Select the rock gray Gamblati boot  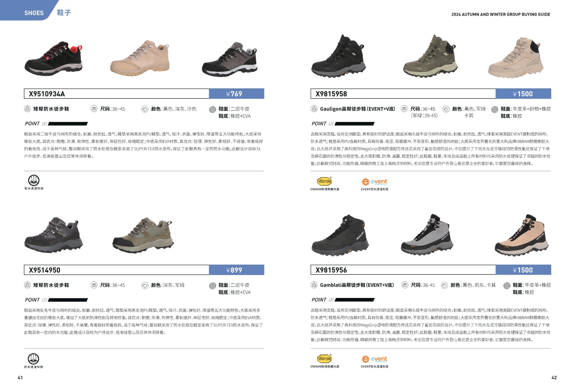[427, 235]
